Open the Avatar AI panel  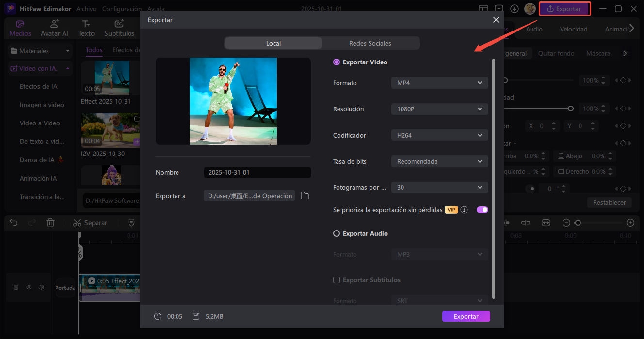pyautogui.click(x=54, y=29)
